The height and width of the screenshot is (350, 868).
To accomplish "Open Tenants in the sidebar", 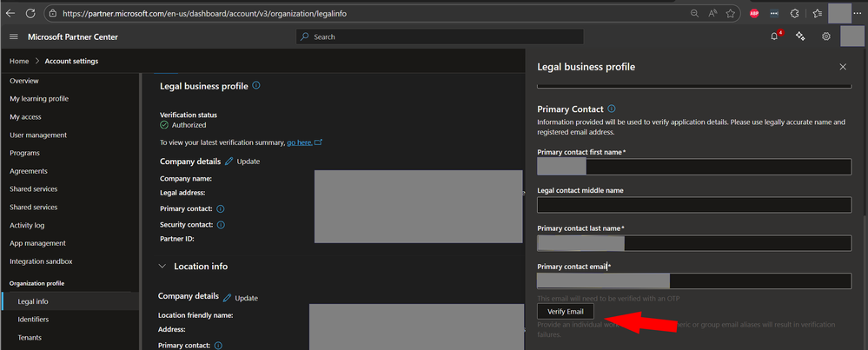I will pos(30,338).
